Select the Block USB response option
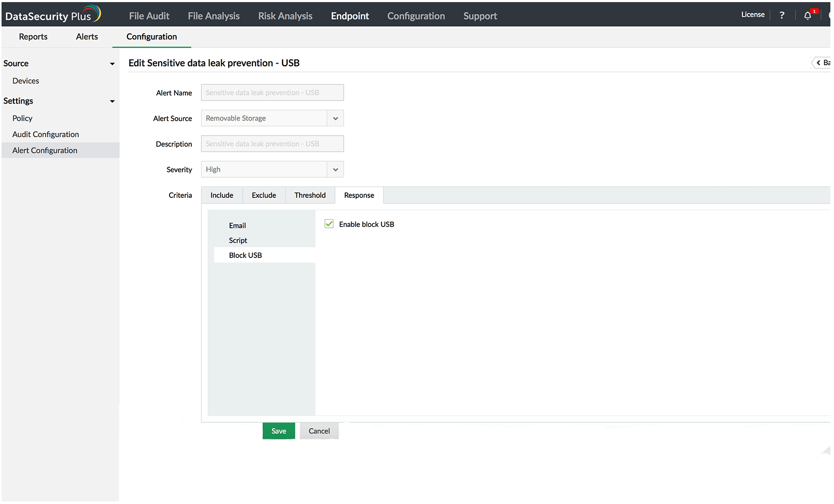 point(264,255)
